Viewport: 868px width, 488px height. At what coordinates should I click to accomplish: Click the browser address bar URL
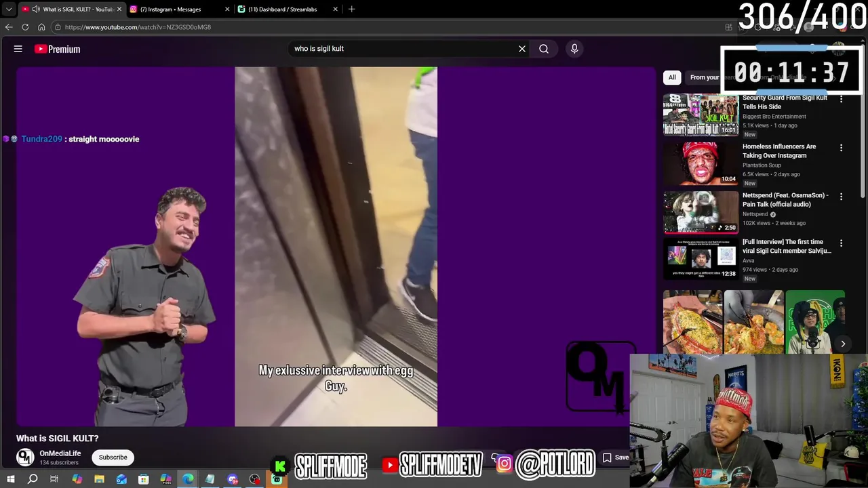[x=138, y=27]
